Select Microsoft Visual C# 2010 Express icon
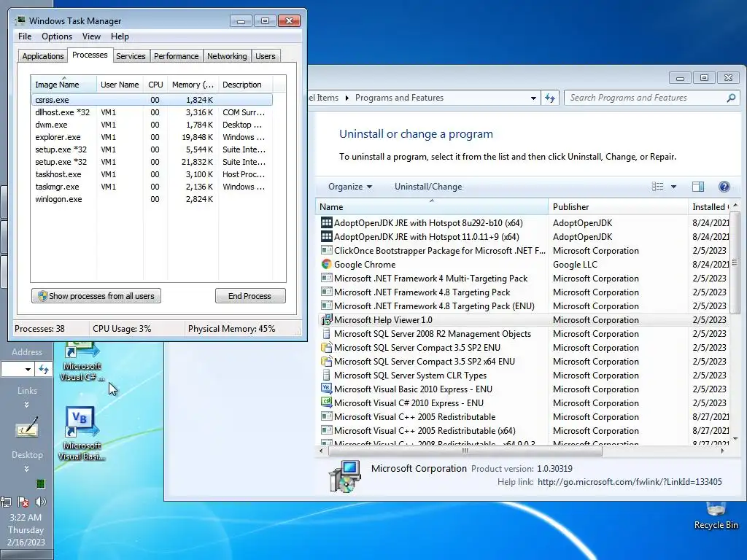 (326, 402)
